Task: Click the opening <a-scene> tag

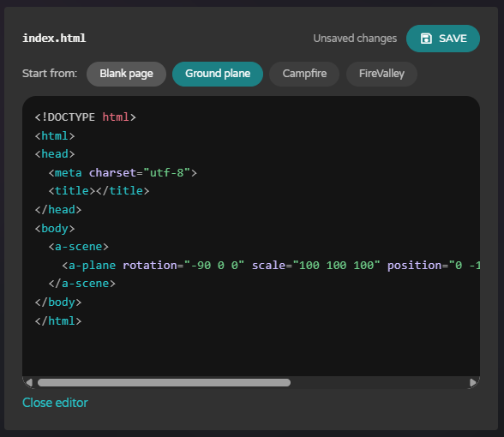Action: coord(79,247)
